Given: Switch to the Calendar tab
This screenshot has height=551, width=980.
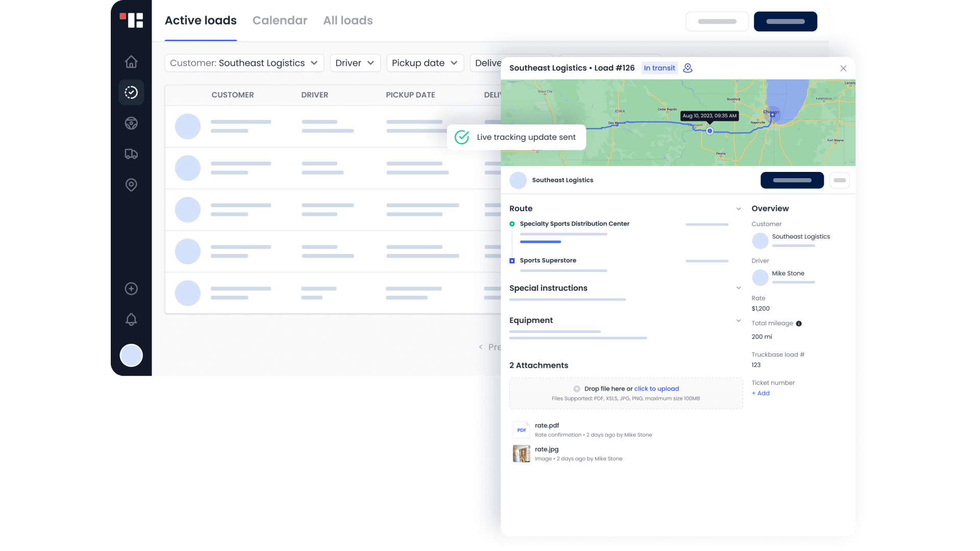Looking at the screenshot, I should [280, 20].
